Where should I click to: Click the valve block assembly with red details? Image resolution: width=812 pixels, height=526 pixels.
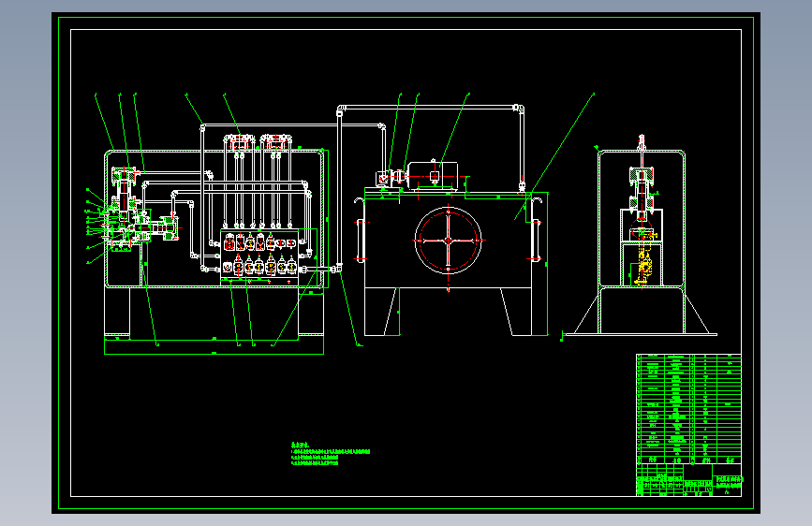260,256
